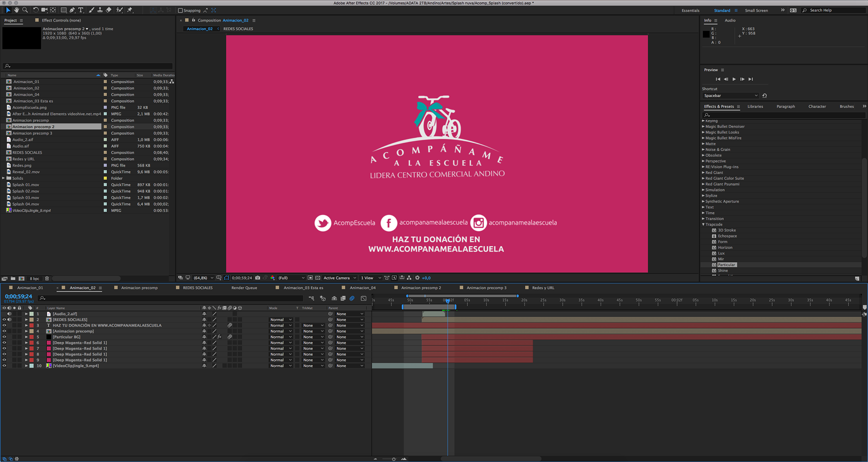The image size is (868, 462).
Task: Switch to the Animacion_01 timeline tab
Action: coord(30,288)
